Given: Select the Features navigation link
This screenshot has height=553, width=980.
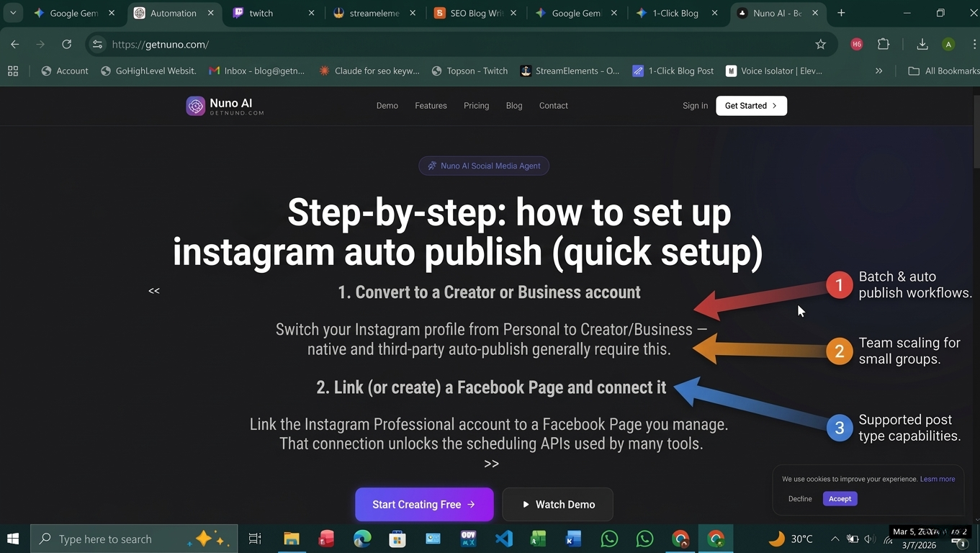Looking at the screenshot, I should click(x=431, y=106).
